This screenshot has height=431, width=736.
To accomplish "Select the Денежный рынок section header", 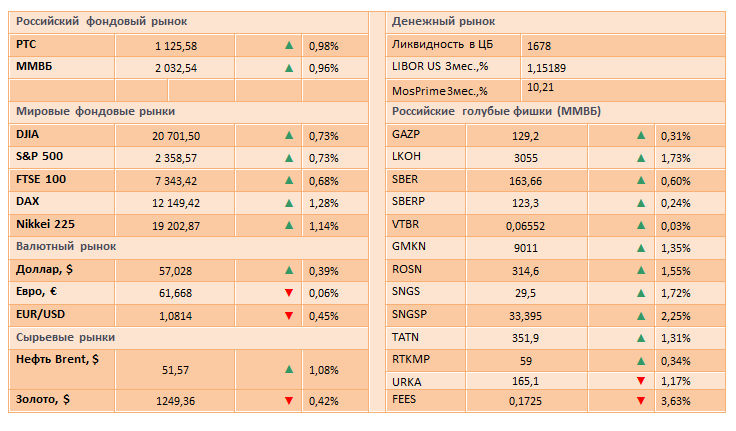I will pyautogui.click(x=443, y=21).
